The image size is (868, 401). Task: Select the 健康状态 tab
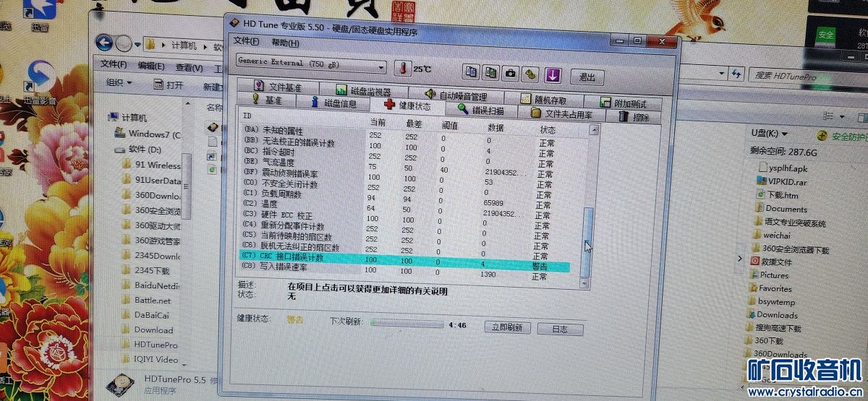point(407,105)
